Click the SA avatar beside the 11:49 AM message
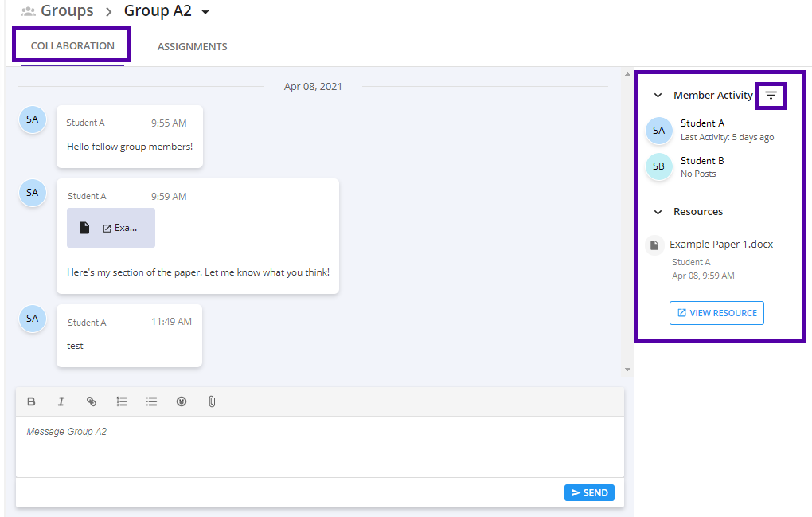 32,318
